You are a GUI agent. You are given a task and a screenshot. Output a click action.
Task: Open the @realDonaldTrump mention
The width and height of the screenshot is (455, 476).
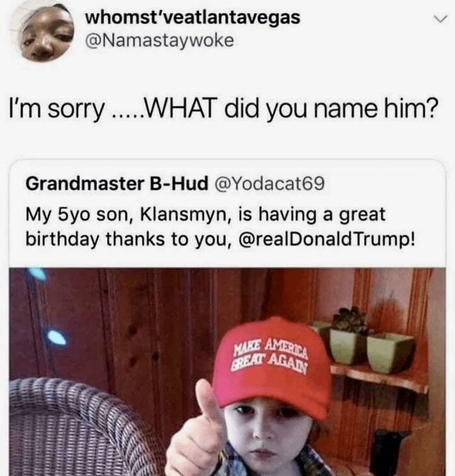[x=327, y=239]
